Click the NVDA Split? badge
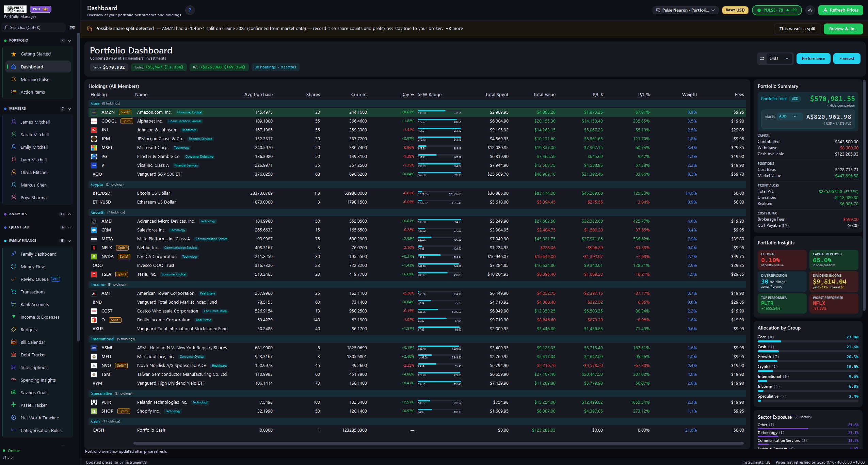 (x=124, y=257)
